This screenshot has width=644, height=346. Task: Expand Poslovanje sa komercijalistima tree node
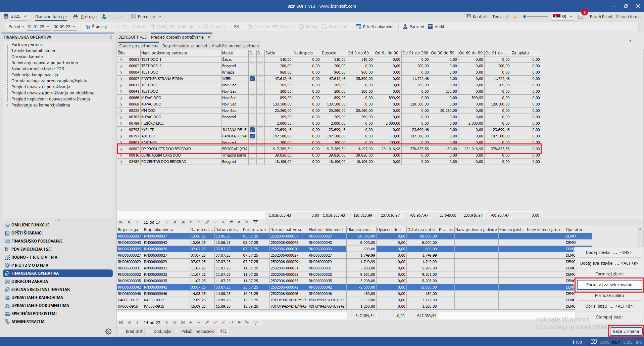coord(7,105)
